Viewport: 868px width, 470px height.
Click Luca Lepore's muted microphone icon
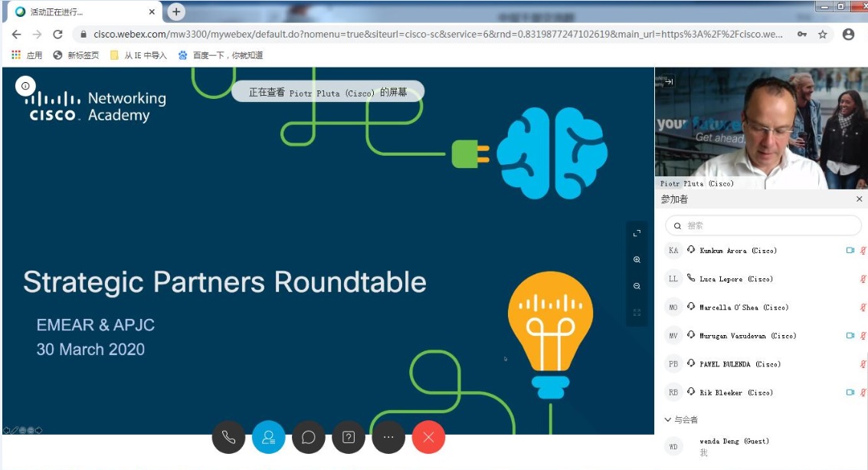863,279
